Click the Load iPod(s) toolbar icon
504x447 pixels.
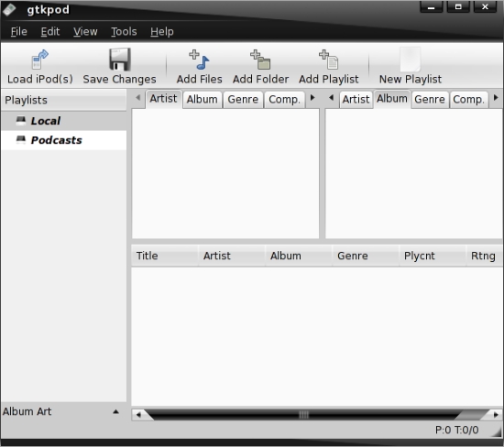point(39,60)
